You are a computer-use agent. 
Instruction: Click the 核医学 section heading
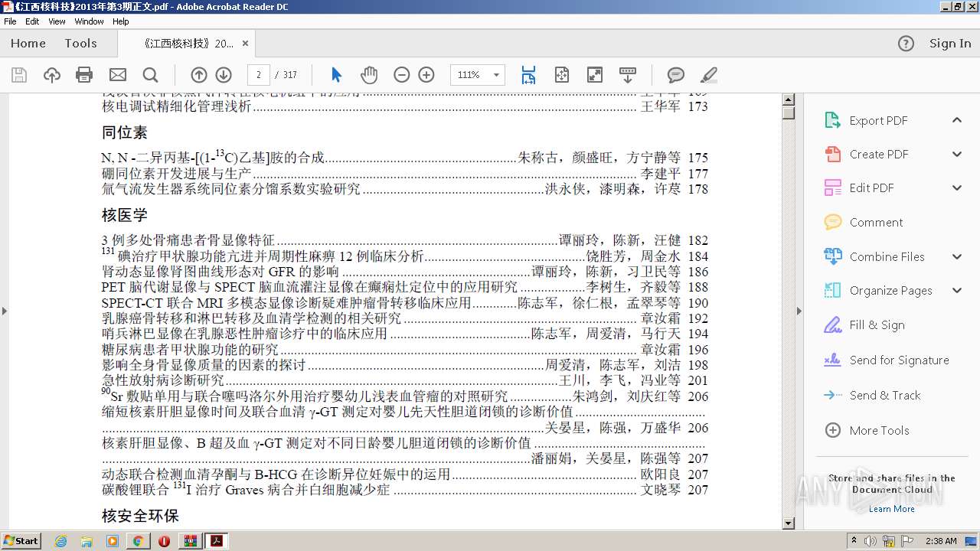coord(125,215)
